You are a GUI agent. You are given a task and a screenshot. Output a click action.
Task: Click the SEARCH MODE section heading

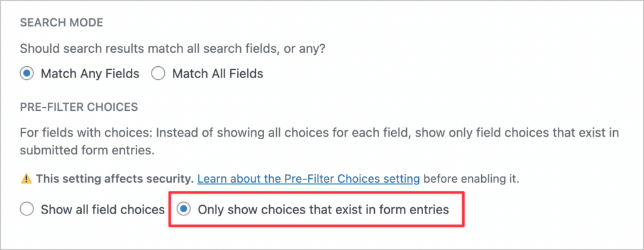pos(62,23)
